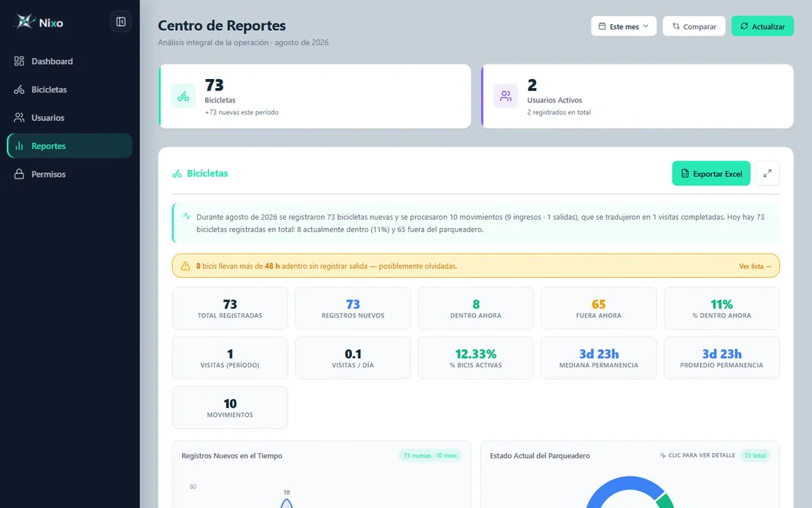Click the Visitas (Período) stat card

pos(230,358)
